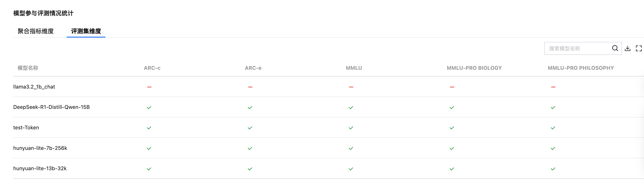The image size is (644, 184).
Task: Click test-Token MMLU checkmark
Action: point(351,128)
